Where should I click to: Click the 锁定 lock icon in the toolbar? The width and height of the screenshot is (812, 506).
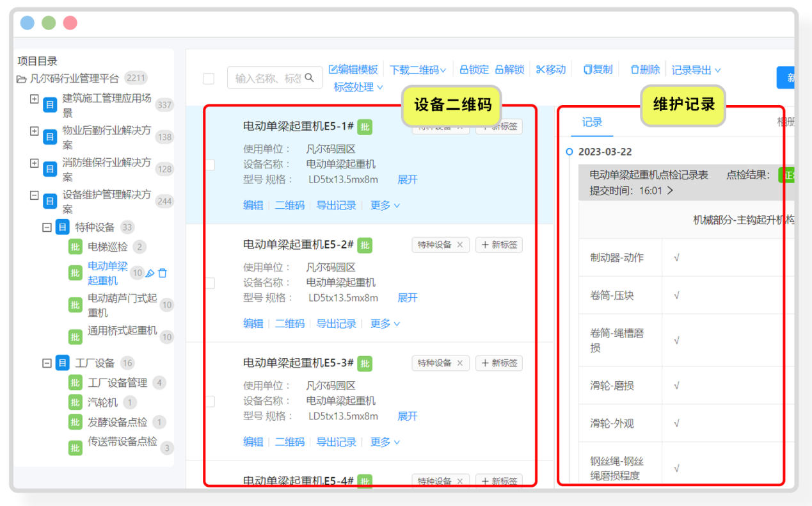click(464, 69)
